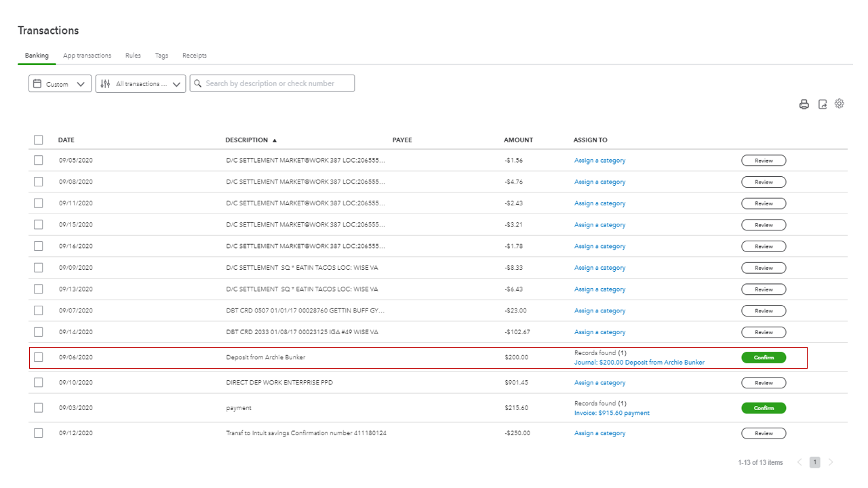Check the 09/05/2020 transaction row checkbox
Screen dimensions: 868x488
pos(38,160)
